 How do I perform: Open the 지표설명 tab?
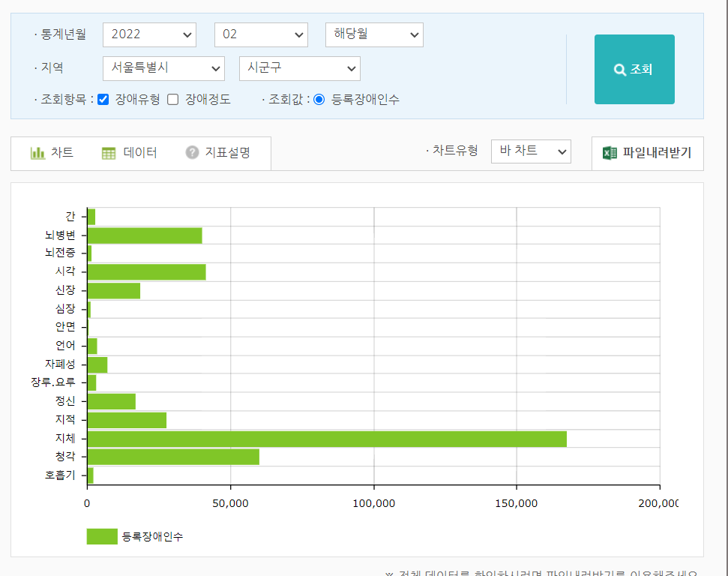coord(218,153)
